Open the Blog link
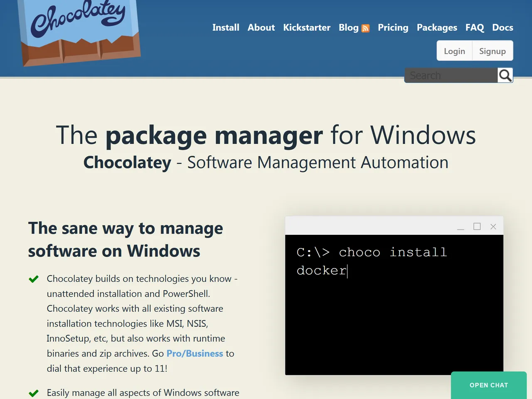532x399 pixels. [x=348, y=27]
